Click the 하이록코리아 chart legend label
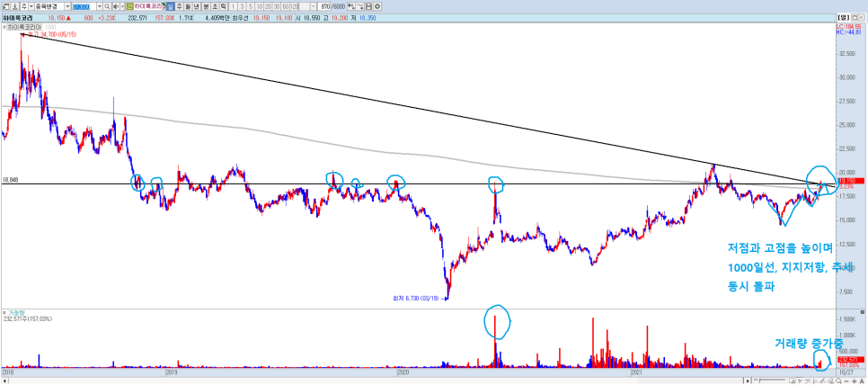 tap(25, 27)
